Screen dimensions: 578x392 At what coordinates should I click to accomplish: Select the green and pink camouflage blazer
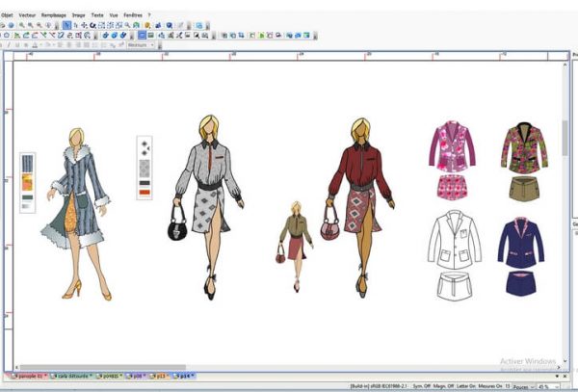tap(524, 147)
